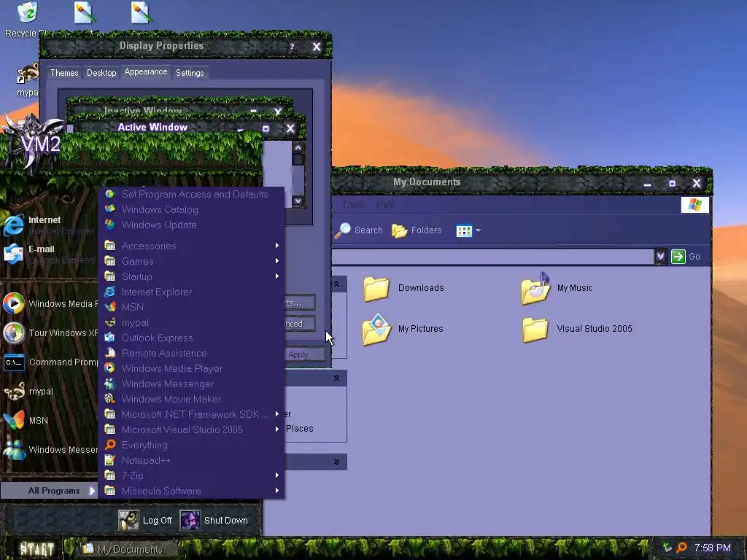Select the My Music folder
Screen dimensions: 747x560
(x=557, y=287)
